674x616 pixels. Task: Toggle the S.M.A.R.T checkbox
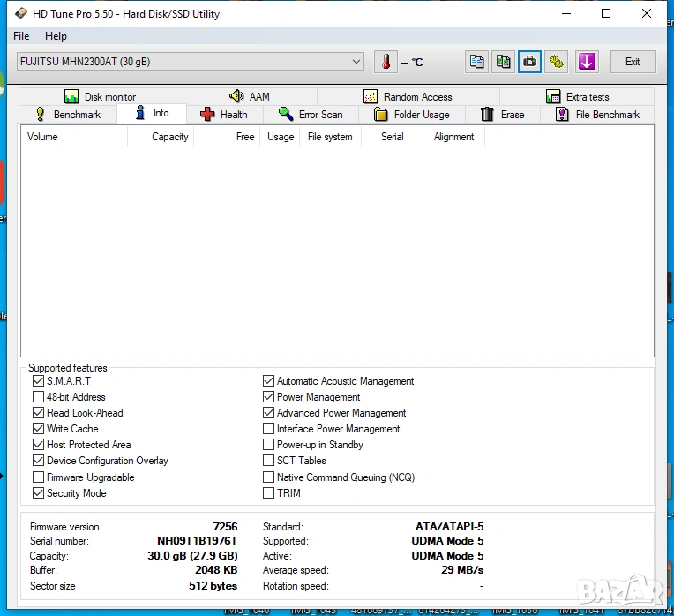(38, 381)
